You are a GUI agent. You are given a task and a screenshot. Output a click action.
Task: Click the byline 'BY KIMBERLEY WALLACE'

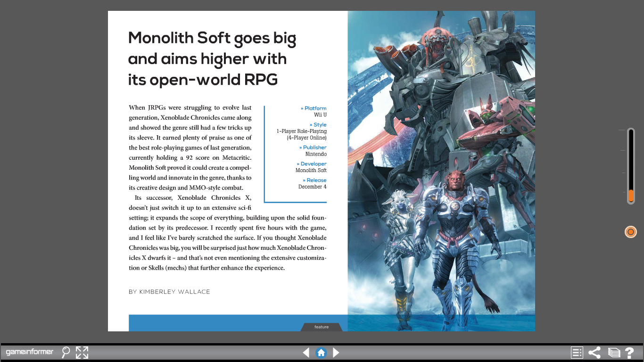169,292
